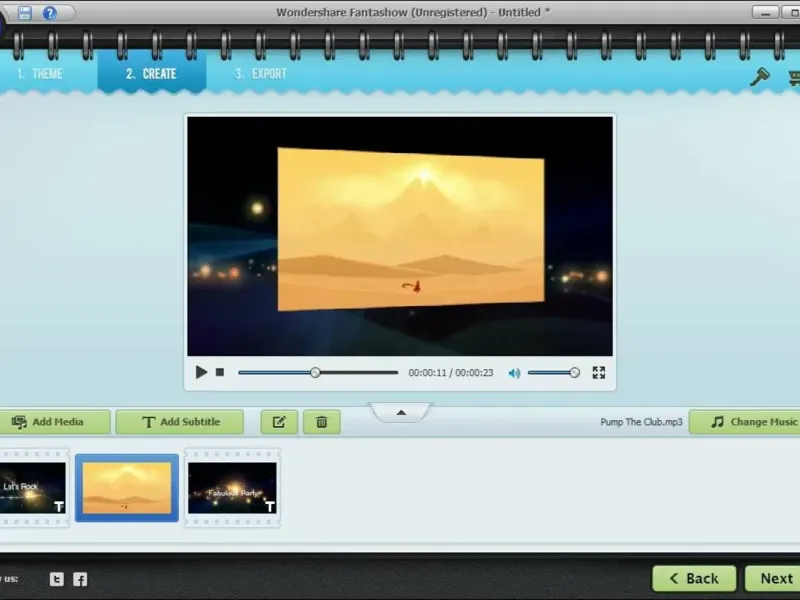Open the Twitter icon in footer
The height and width of the screenshot is (600, 800).
click(x=57, y=579)
